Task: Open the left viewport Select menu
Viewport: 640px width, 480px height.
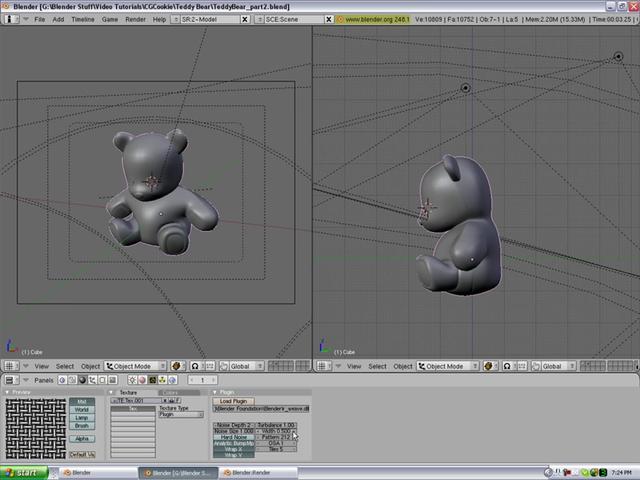Action: (65, 366)
